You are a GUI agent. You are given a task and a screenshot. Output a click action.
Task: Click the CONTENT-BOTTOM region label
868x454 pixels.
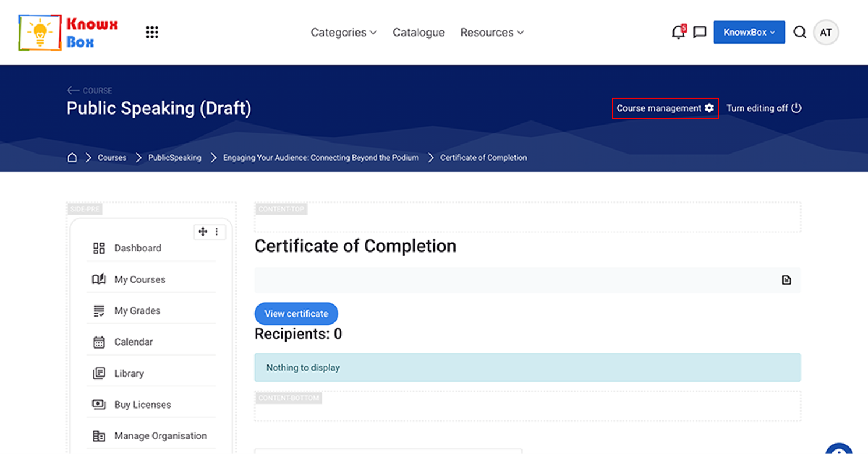289,398
